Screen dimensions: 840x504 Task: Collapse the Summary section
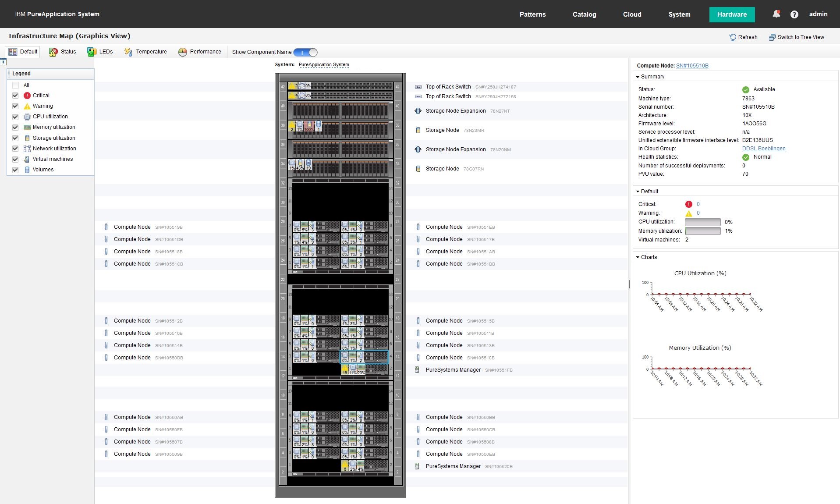[x=639, y=76]
